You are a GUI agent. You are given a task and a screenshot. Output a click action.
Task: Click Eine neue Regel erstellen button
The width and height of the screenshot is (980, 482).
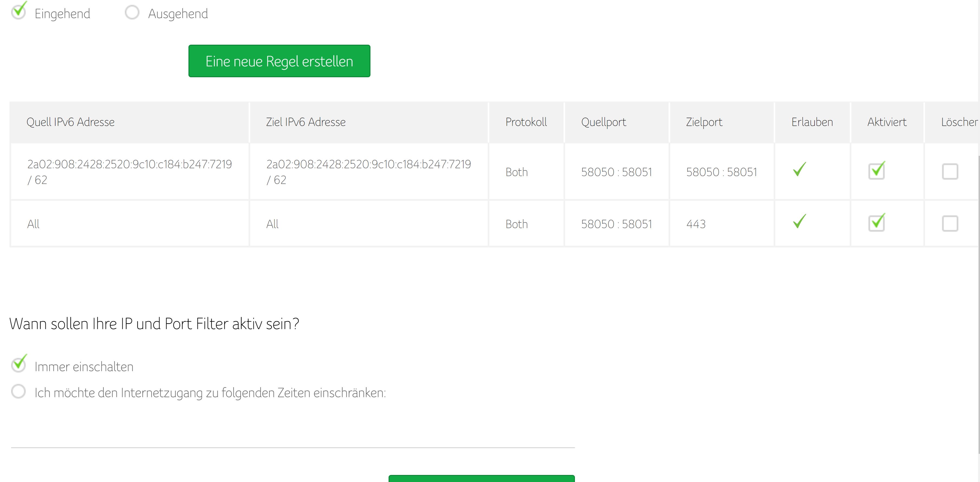click(279, 61)
